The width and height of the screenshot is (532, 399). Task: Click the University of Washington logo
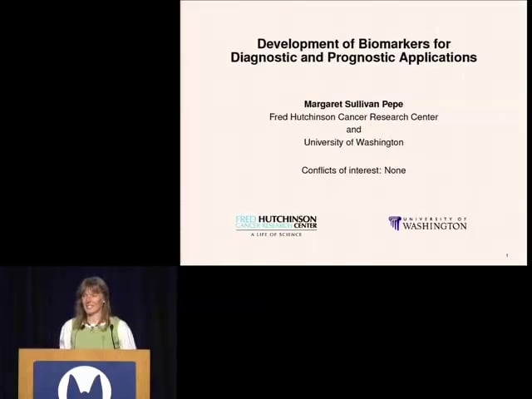pyautogui.click(x=427, y=224)
